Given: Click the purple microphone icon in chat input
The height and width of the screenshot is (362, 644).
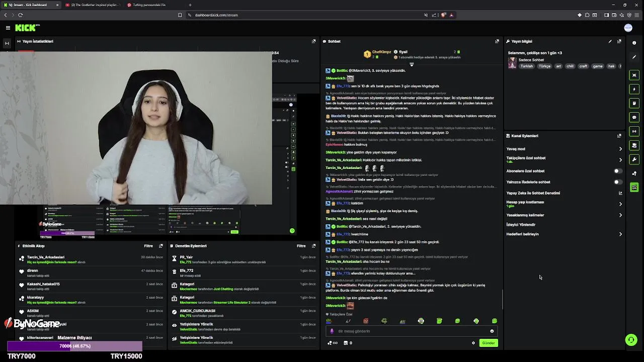Looking at the screenshot, I should click(x=332, y=331).
